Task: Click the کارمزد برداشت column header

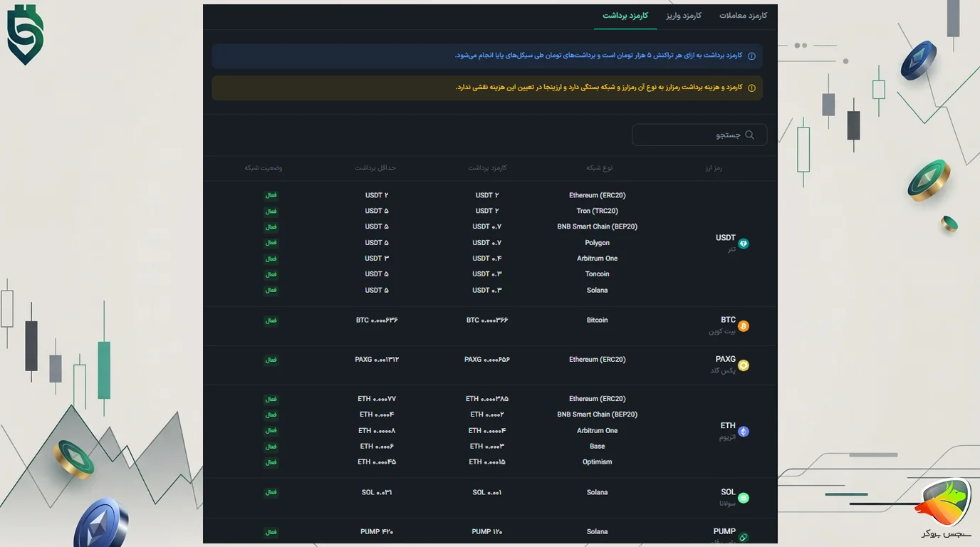Action: tap(487, 168)
